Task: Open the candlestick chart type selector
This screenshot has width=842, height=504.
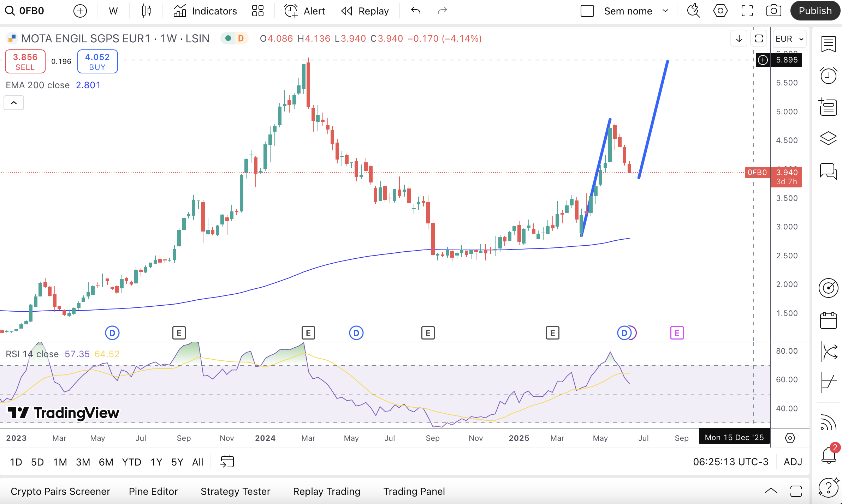Action: click(x=146, y=11)
